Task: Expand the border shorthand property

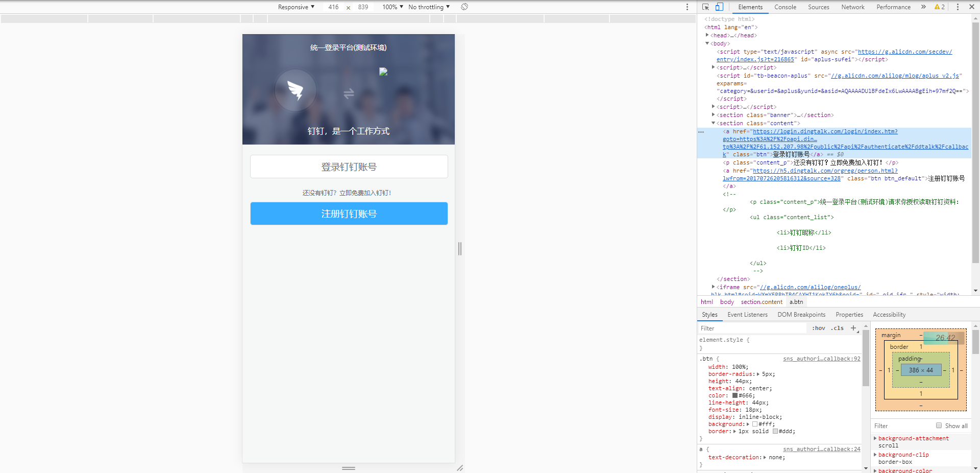Action: pyautogui.click(x=735, y=432)
